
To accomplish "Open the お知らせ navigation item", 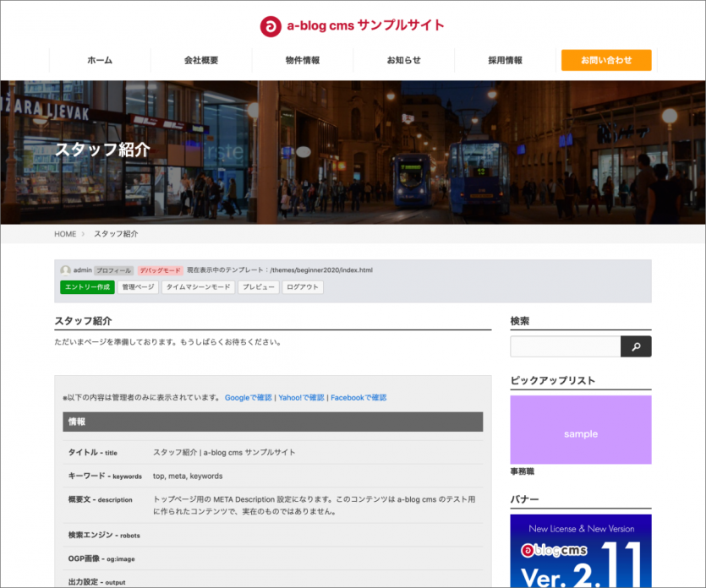I will point(404,60).
